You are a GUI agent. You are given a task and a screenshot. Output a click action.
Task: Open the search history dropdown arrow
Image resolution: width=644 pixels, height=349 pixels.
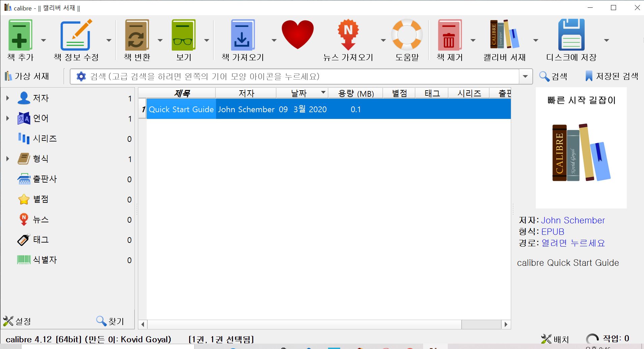point(525,76)
